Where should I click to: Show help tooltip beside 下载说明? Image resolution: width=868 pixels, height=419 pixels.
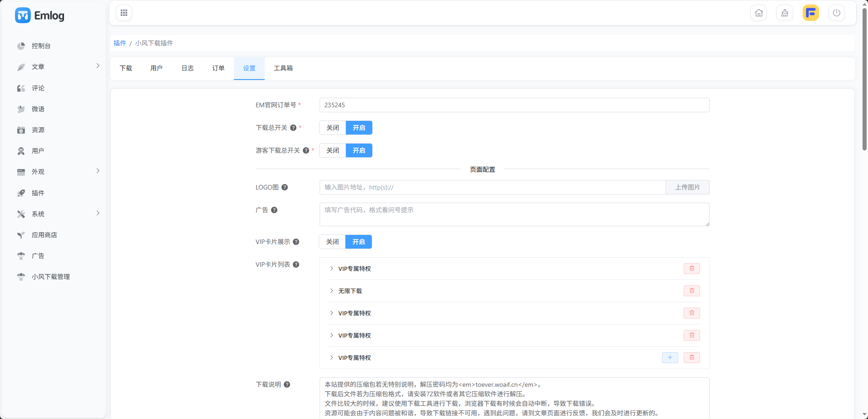coord(287,384)
